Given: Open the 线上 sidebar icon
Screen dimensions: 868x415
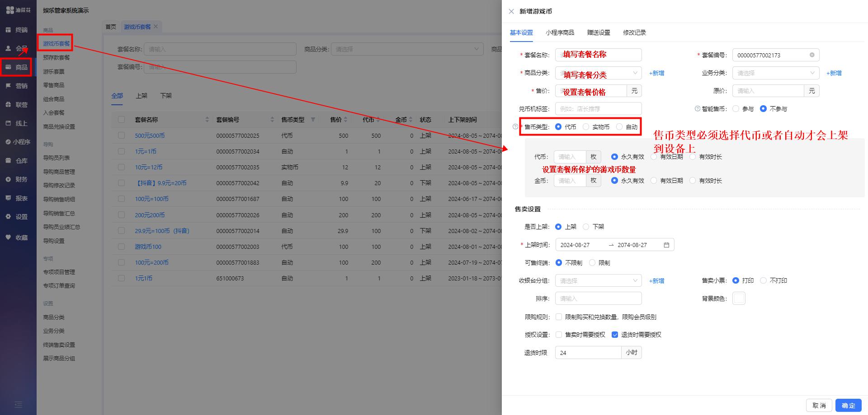Looking at the screenshot, I should click(x=8, y=123).
